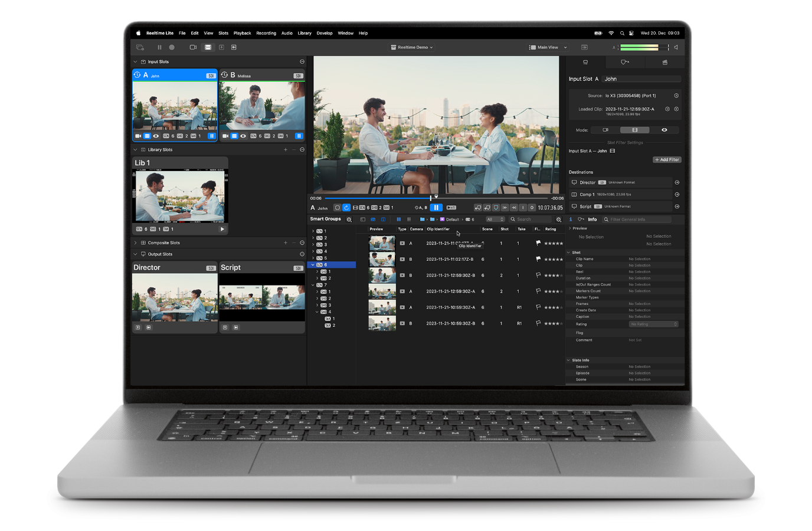Click the Wi-Fi icon in the menu bar
Image resolution: width=812 pixels, height=531 pixels.
coord(611,33)
